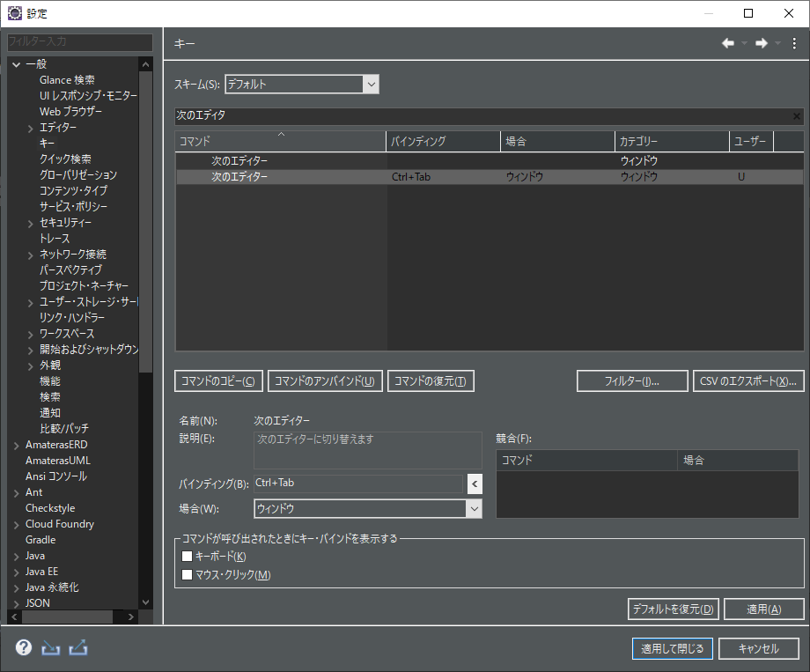Click the import preferences icon

pos(51,647)
